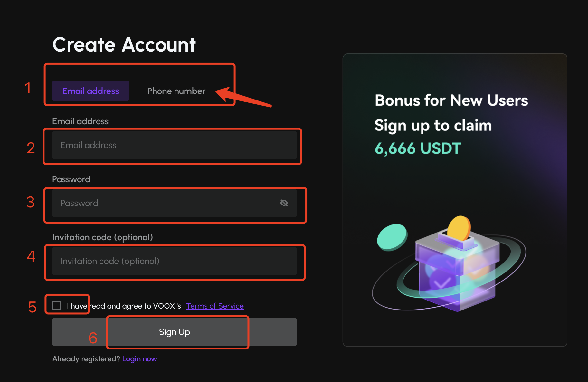Viewport: 588px width, 382px height.
Task: Focus the Password input field
Action: (x=175, y=203)
